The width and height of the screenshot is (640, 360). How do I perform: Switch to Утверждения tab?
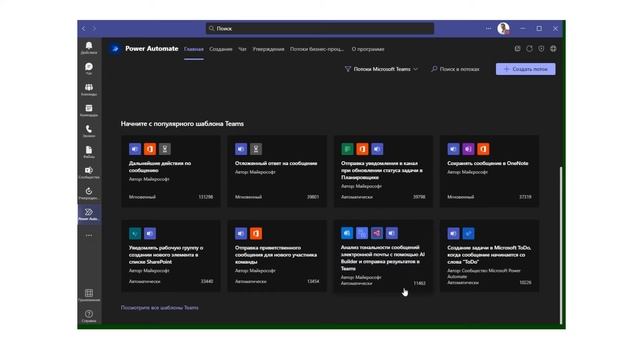click(x=268, y=49)
